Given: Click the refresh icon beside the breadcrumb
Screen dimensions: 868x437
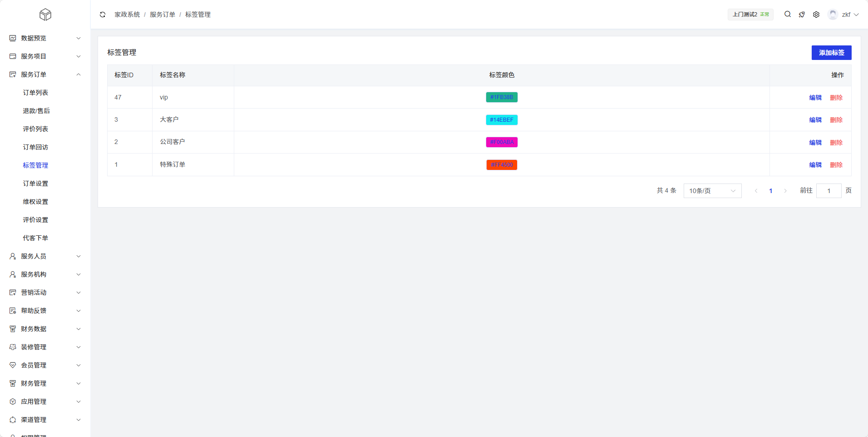Looking at the screenshot, I should click(103, 15).
